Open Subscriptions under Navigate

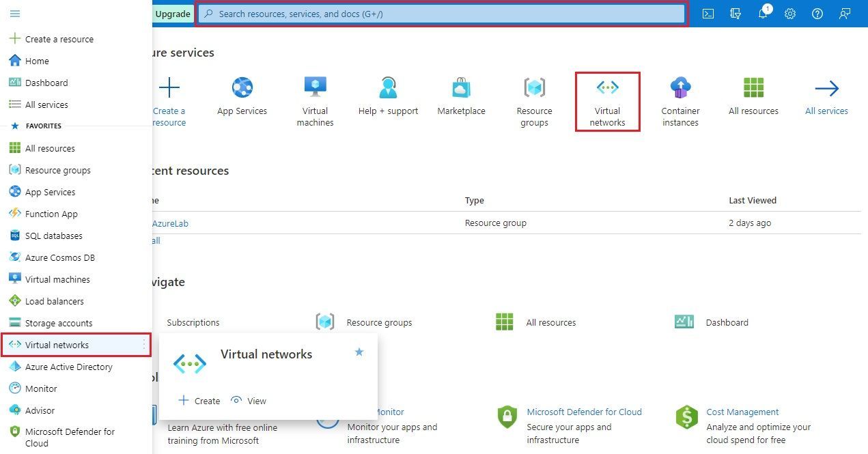193,322
